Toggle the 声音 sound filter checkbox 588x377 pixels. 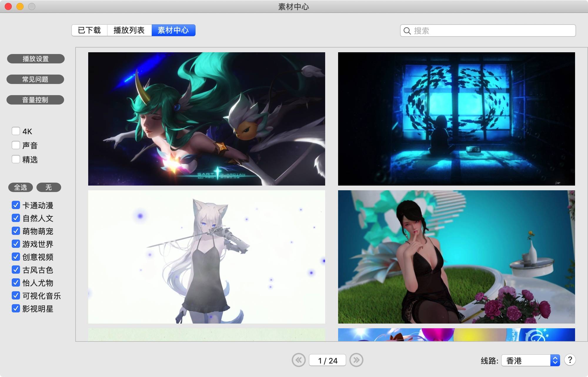(16, 145)
